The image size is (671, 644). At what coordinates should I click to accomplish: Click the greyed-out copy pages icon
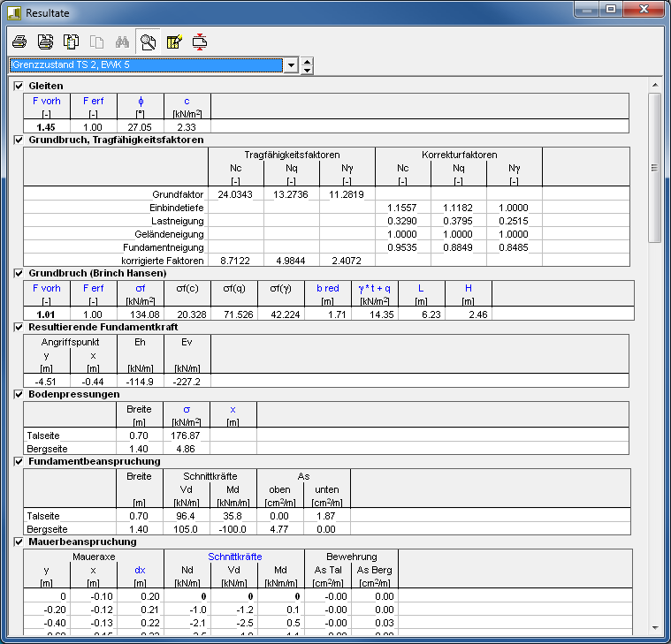pos(97,42)
